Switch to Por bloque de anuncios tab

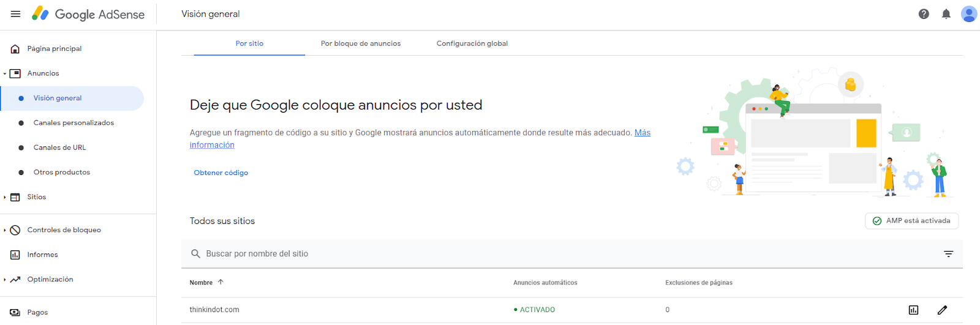[361, 43]
